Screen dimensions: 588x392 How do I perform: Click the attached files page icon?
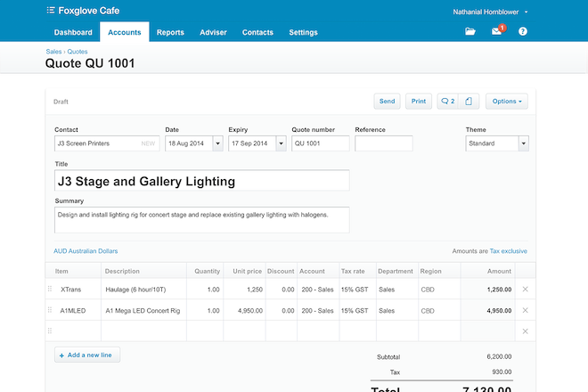pos(470,102)
